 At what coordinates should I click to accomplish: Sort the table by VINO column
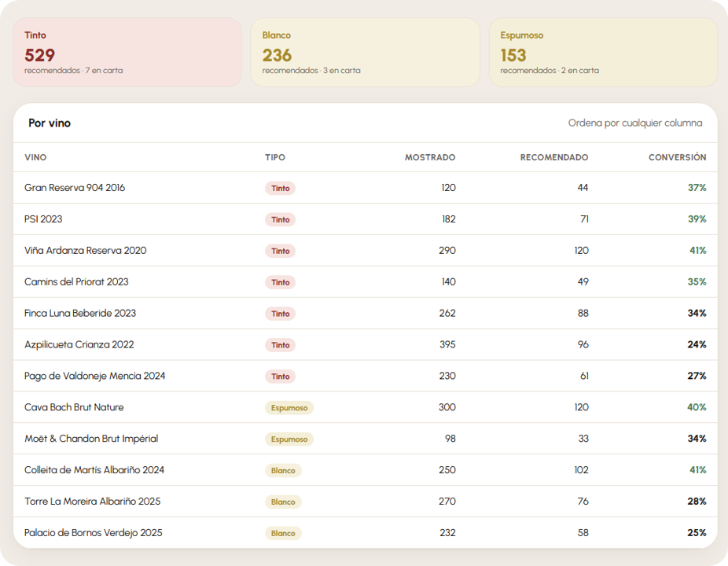35,157
